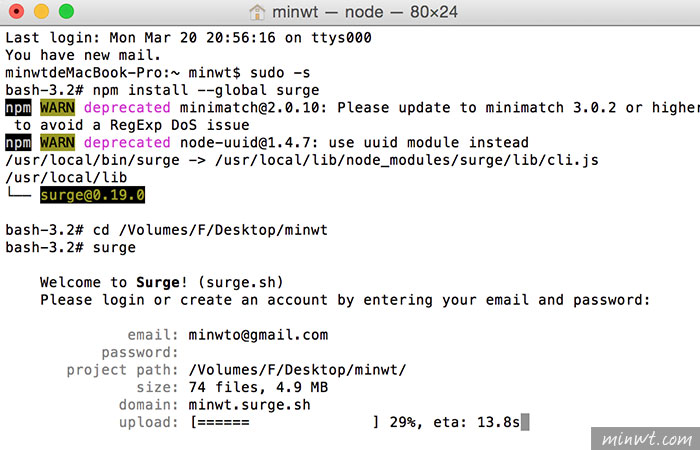The image size is (700, 450).
Task: Click the highlighted surge@0.19.0 package label
Action: pos(92,195)
